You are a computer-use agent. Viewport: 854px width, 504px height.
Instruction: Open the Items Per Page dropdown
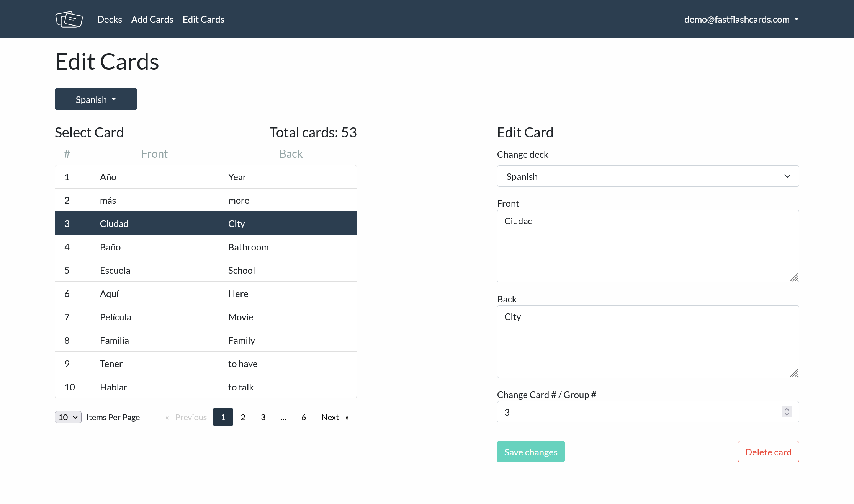pos(68,417)
